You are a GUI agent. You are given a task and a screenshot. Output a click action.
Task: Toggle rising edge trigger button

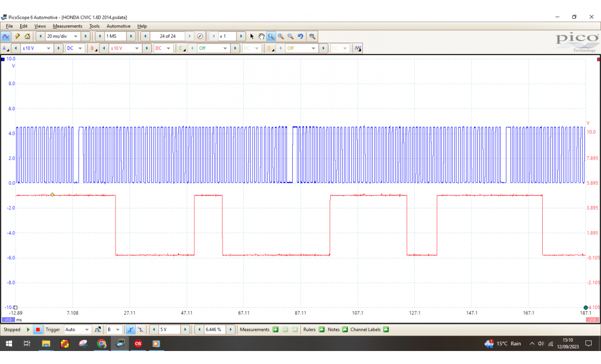click(130, 330)
